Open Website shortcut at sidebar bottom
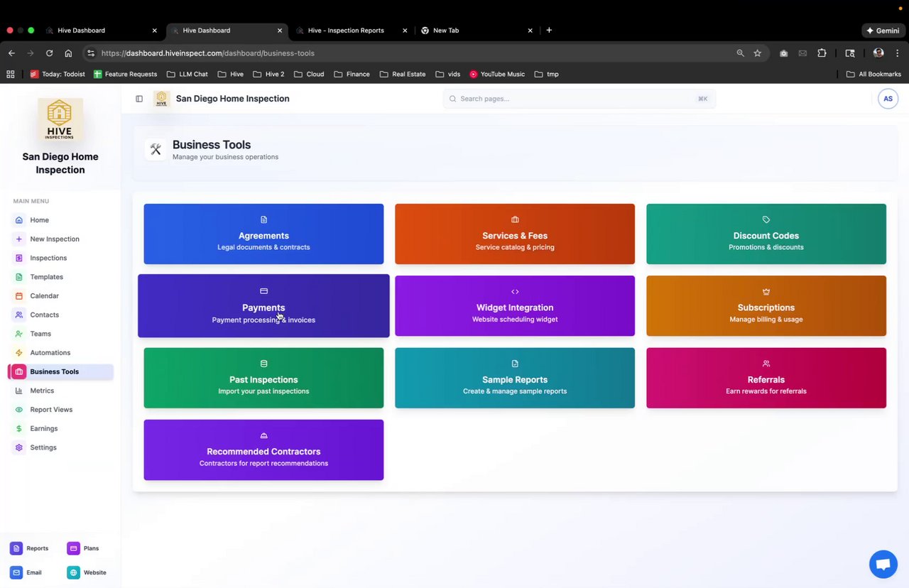Image resolution: width=909 pixels, height=588 pixels. (87, 572)
